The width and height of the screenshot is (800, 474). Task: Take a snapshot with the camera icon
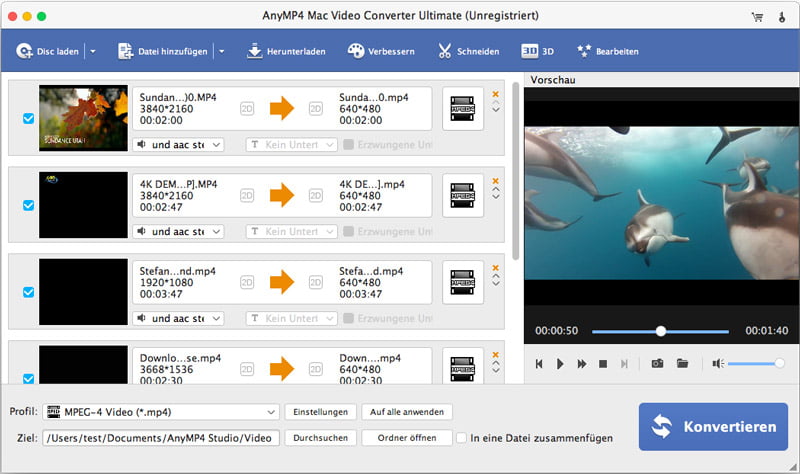[x=658, y=363]
